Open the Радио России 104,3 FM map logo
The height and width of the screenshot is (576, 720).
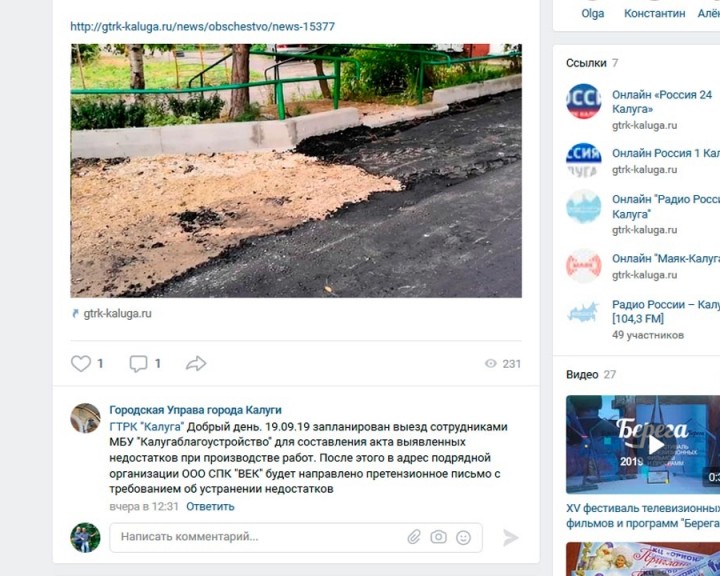click(584, 312)
